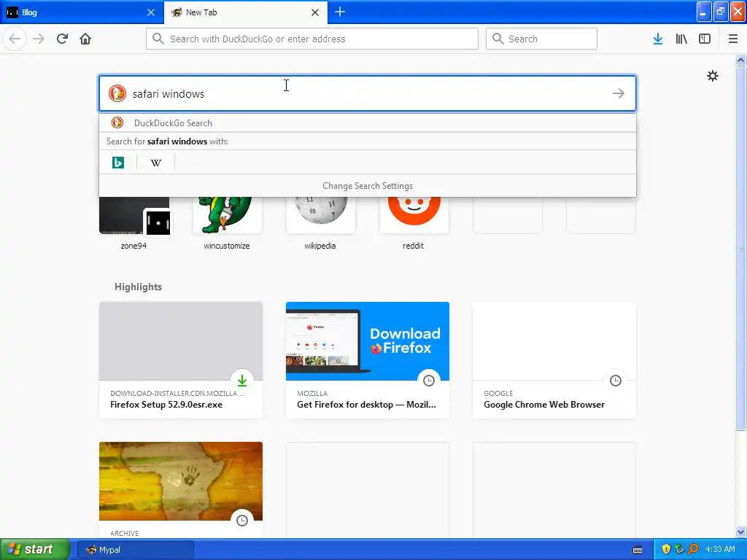This screenshot has height=560, width=747.
Task: Open the Downloads panel arrow
Action: tap(658, 39)
